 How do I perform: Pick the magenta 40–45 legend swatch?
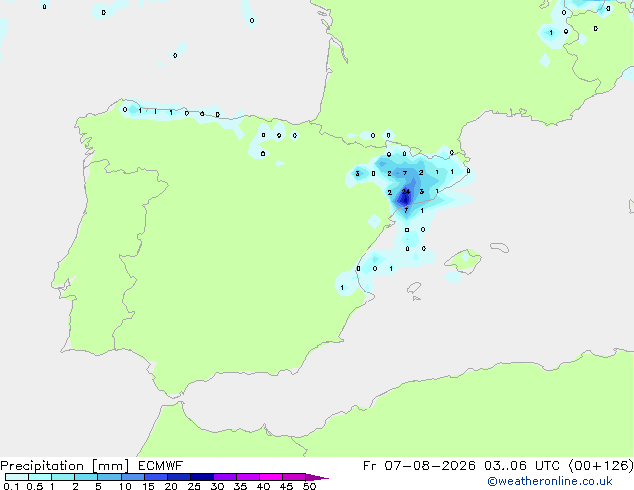(x=271, y=477)
